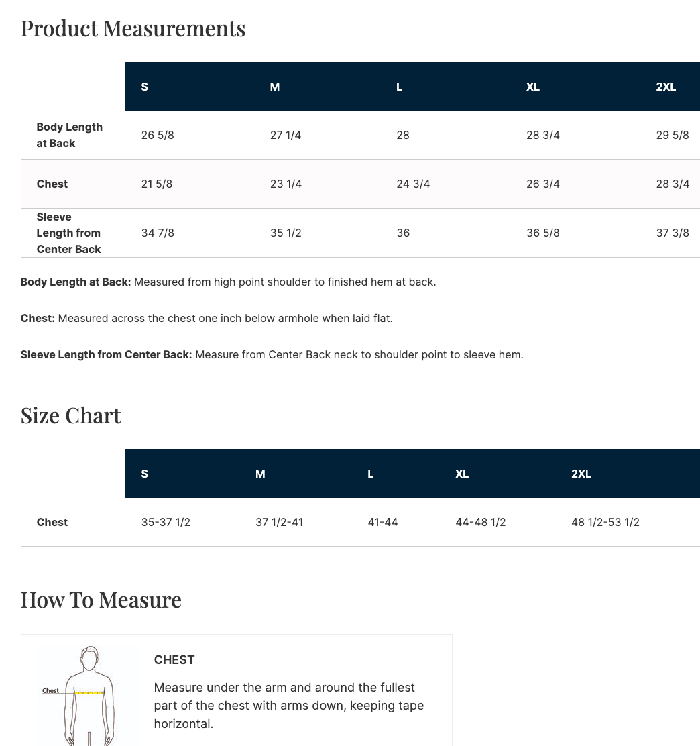Click the Chest row label in Size Chart table
This screenshot has height=746, width=700.
(52, 522)
